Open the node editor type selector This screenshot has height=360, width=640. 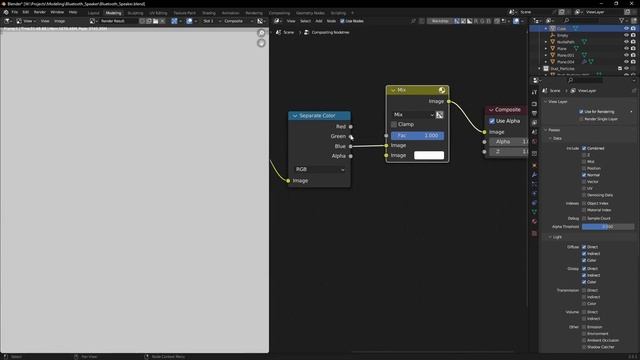click(x=278, y=21)
